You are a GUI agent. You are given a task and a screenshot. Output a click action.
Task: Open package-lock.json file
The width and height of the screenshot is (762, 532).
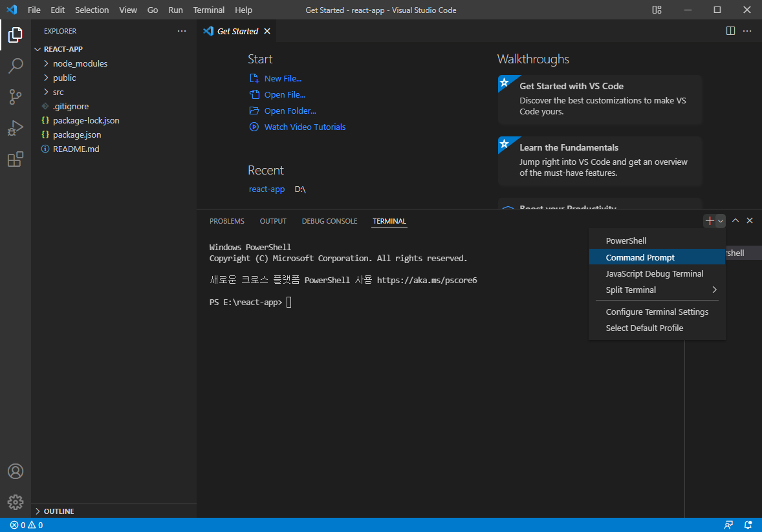coord(86,120)
